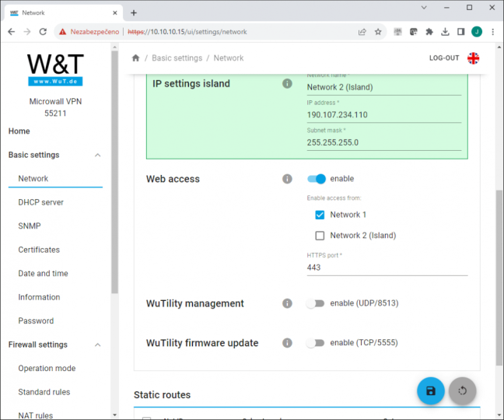Image resolution: width=504 pixels, height=420 pixels.
Task: Toggle the browser side panel icon
Action: pos(461,31)
